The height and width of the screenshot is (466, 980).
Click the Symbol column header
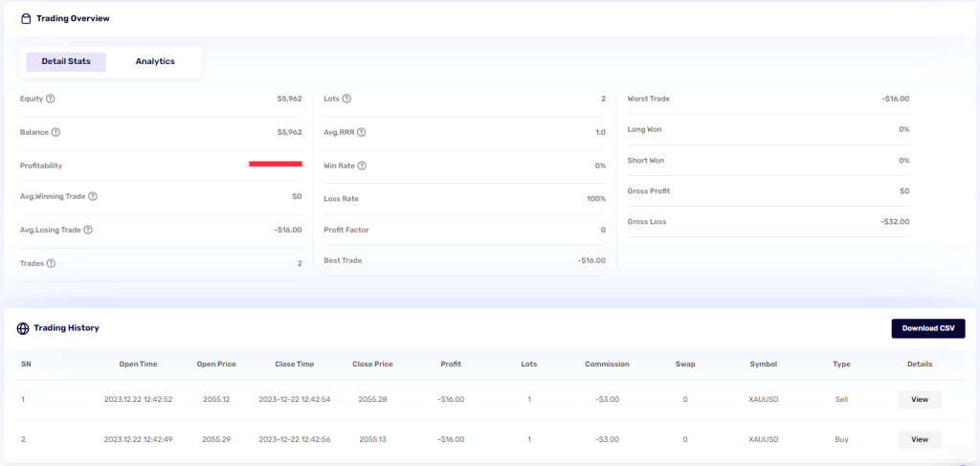763,365
